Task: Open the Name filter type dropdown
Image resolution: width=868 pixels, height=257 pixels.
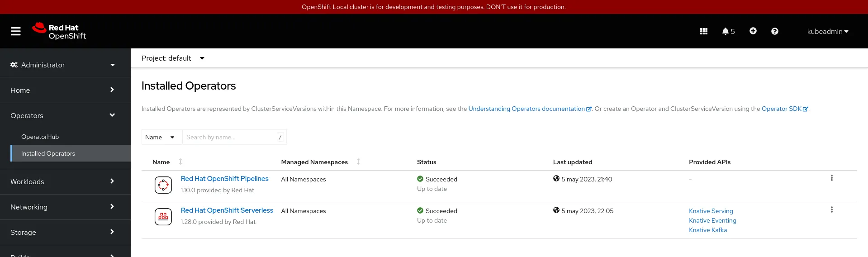Action: pyautogui.click(x=161, y=137)
